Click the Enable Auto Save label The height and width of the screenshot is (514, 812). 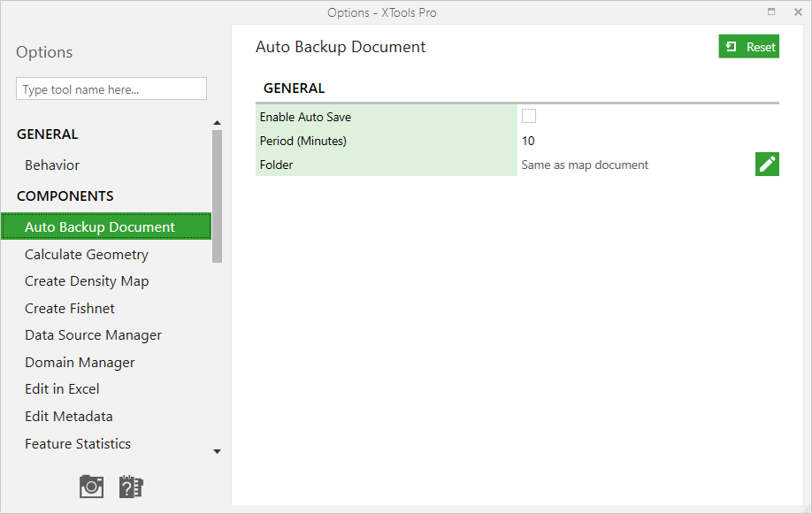coord(305,117)
